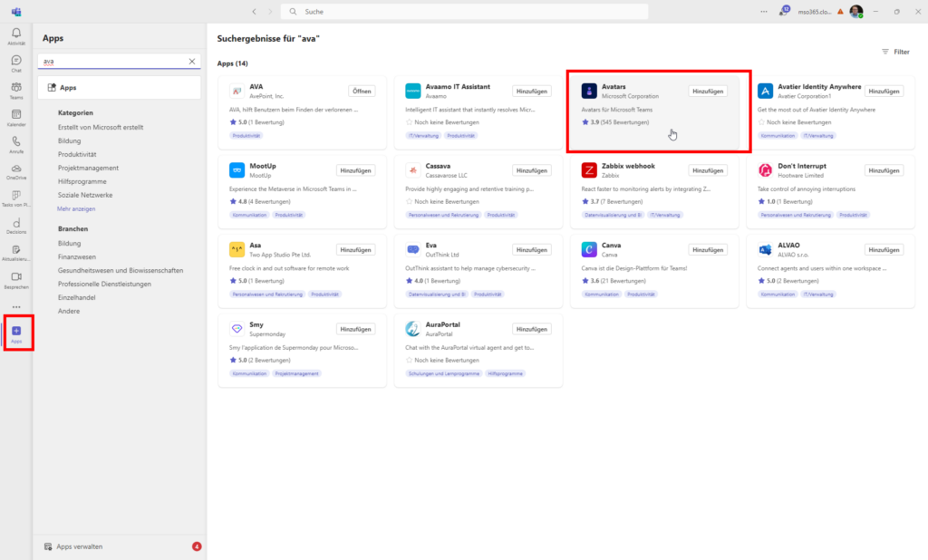Screen dimensions: 928x560
Task: Add the Asa app via Hinzufügen
Action: coord(355,250)
